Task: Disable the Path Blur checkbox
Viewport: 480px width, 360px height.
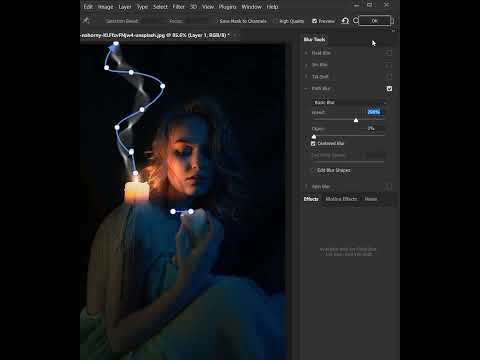Action: [389, 89]
